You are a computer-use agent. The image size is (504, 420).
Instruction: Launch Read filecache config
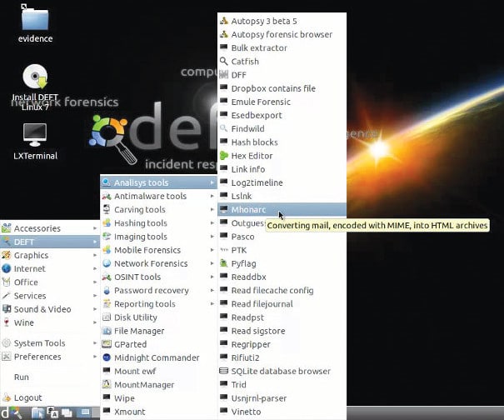point(282,290)
